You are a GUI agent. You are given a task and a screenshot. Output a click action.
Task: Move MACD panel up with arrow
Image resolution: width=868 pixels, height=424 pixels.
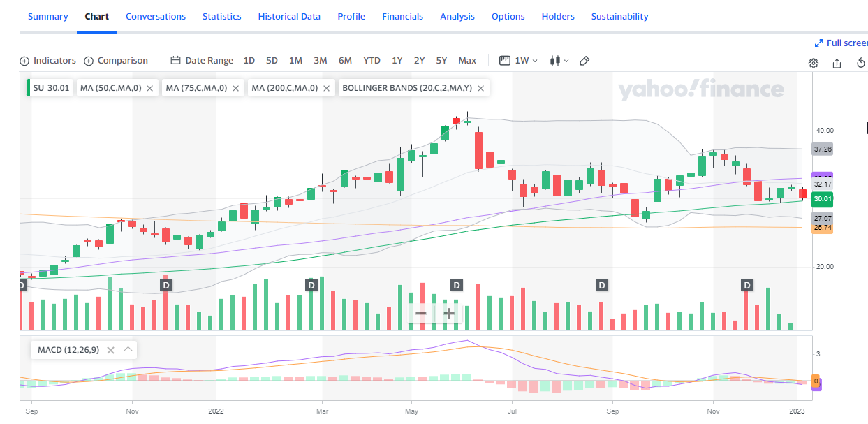click(128, 351)
